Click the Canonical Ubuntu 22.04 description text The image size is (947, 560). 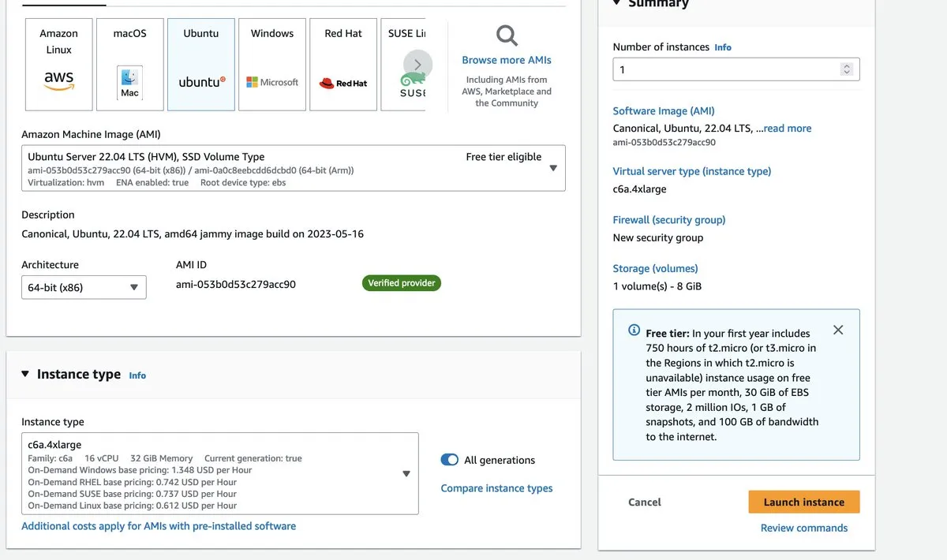pos(193,234)
